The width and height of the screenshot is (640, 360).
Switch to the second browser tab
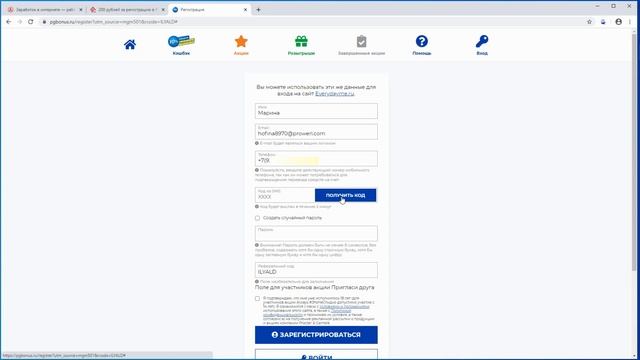coord(127,9)
